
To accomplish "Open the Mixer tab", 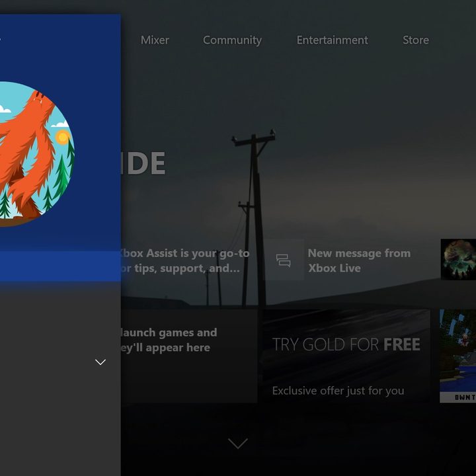I will pyautogui.click(x=155, y=40).
